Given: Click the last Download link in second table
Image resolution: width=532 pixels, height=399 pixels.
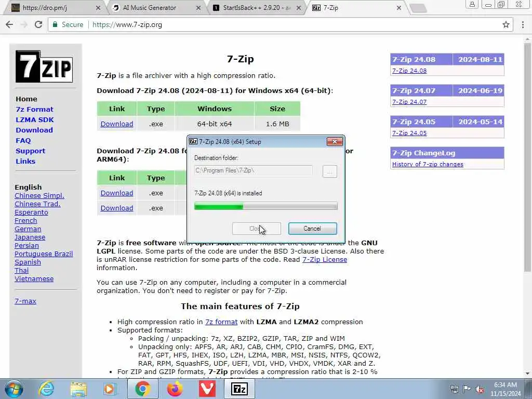Looking at the screenshot, I should (x=117, y=208).
